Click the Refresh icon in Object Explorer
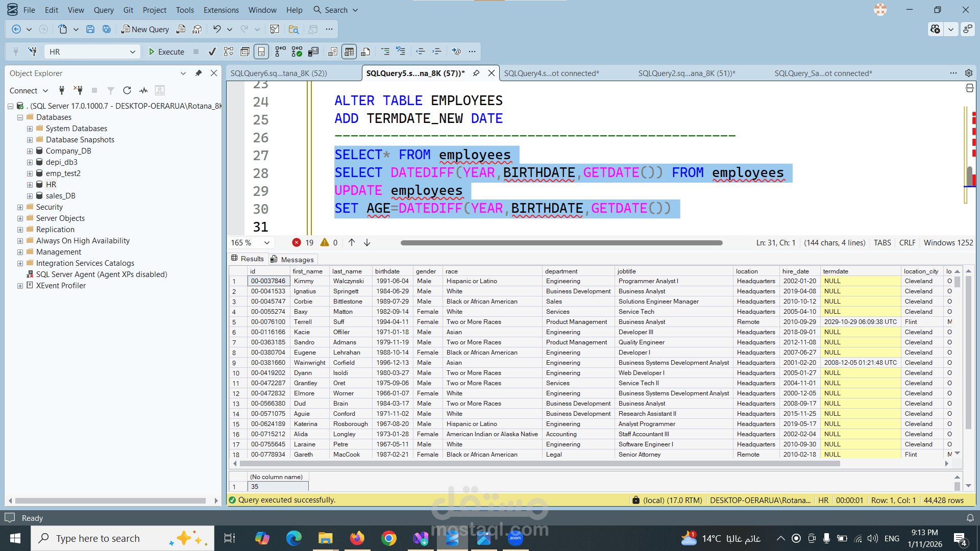The width and height of the screenshot is (980, 551). coord(127,90)
